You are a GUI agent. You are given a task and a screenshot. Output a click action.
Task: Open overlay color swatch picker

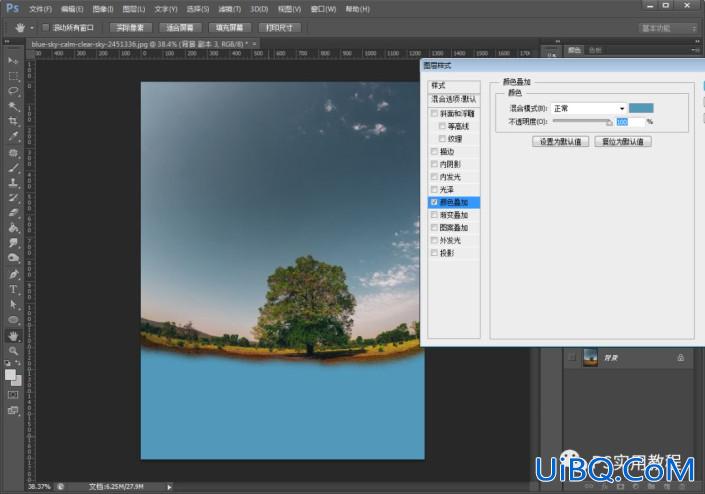(641, 108)
